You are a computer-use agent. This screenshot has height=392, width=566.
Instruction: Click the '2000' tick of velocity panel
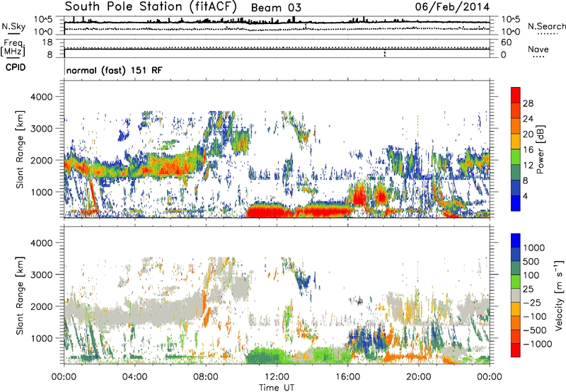click(x=42, y=306)
